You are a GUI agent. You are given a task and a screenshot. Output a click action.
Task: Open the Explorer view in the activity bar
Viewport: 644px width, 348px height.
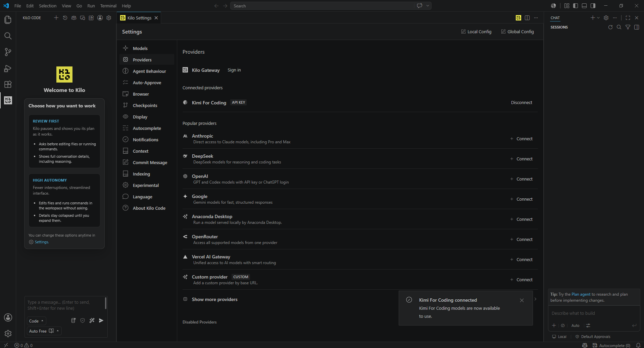click(x=8, y=20)
